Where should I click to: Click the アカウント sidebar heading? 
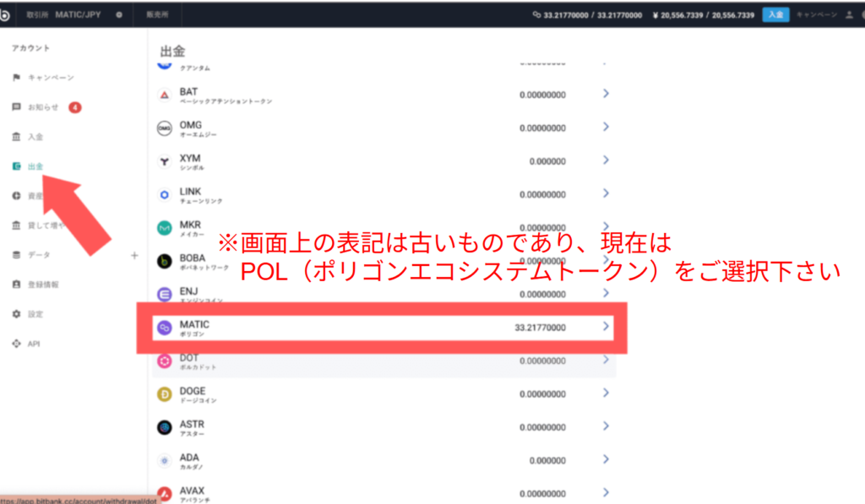pos(31,48)
